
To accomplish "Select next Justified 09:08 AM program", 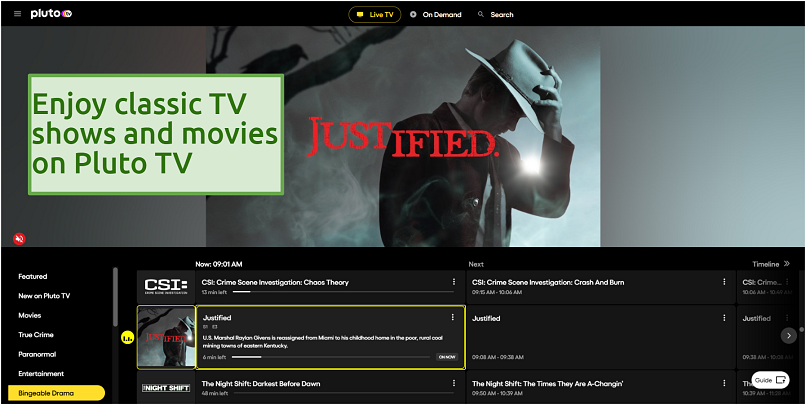I will pos(600,337).
